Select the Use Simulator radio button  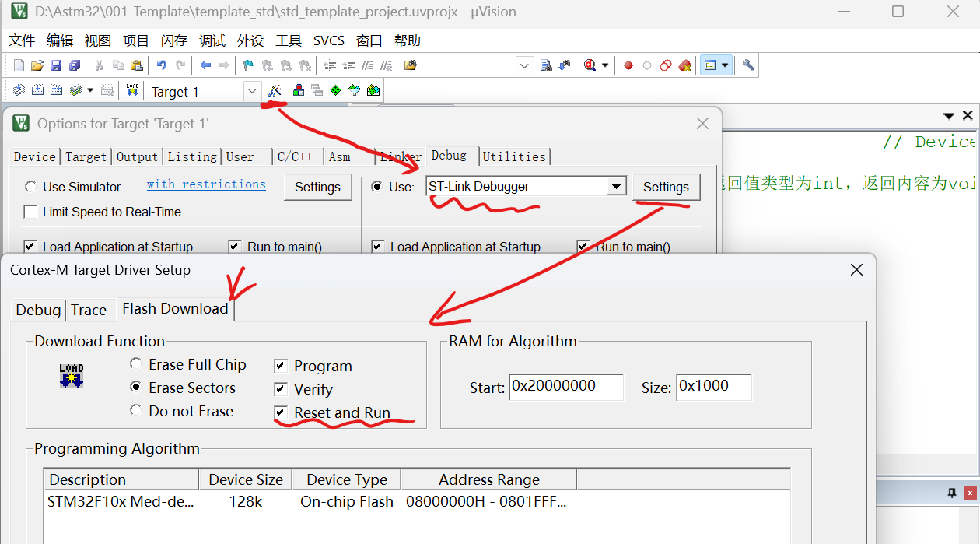30,187
